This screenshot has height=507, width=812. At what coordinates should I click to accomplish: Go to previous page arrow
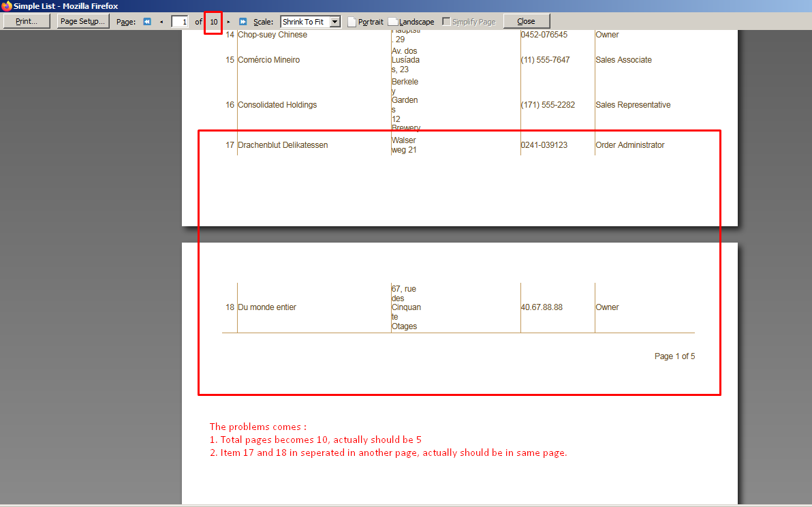pos(161,22)
